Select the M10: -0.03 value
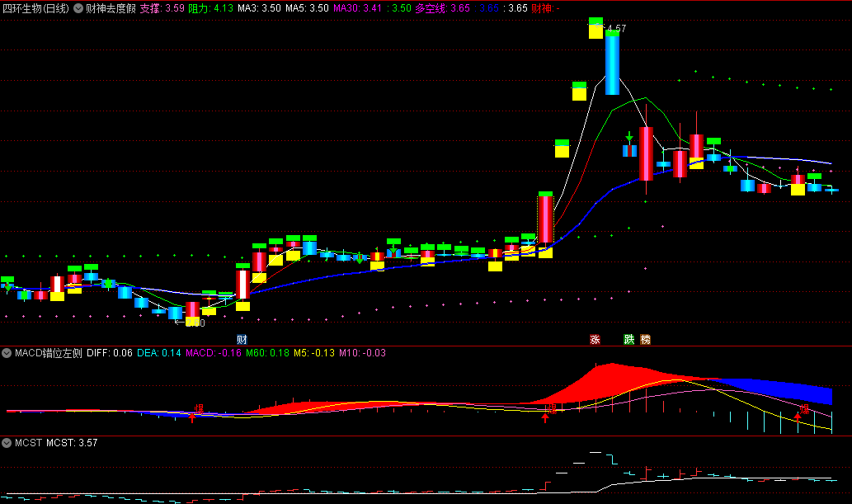Screen dimensions: 852x504 pyautogui.click(x=362, y=353)
